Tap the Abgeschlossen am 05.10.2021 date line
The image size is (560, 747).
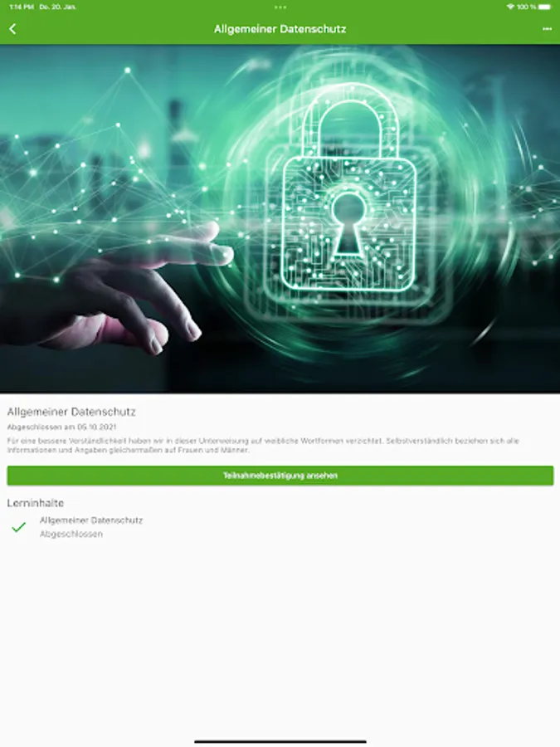(x=61, y=427)
